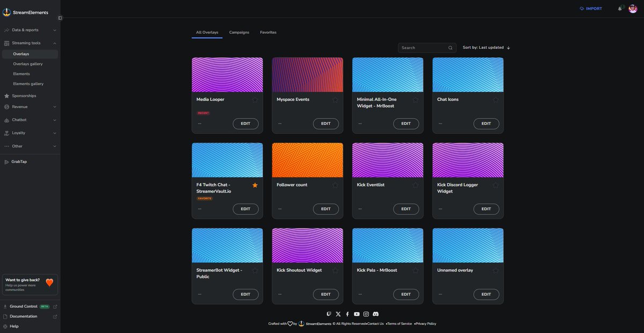Viewport: 644px width, 333px height.
Task: Open Privacy Policy link
Action: (426, 324)
